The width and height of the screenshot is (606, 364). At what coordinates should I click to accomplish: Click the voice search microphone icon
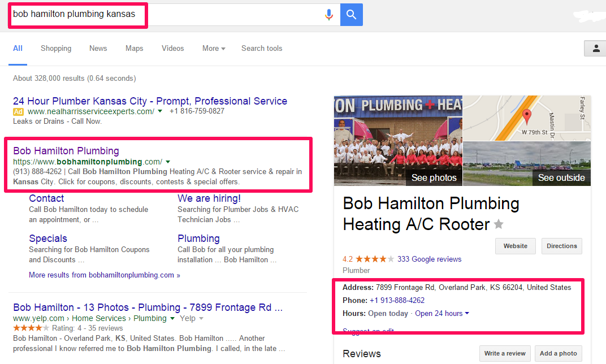[x=329, y=15]
